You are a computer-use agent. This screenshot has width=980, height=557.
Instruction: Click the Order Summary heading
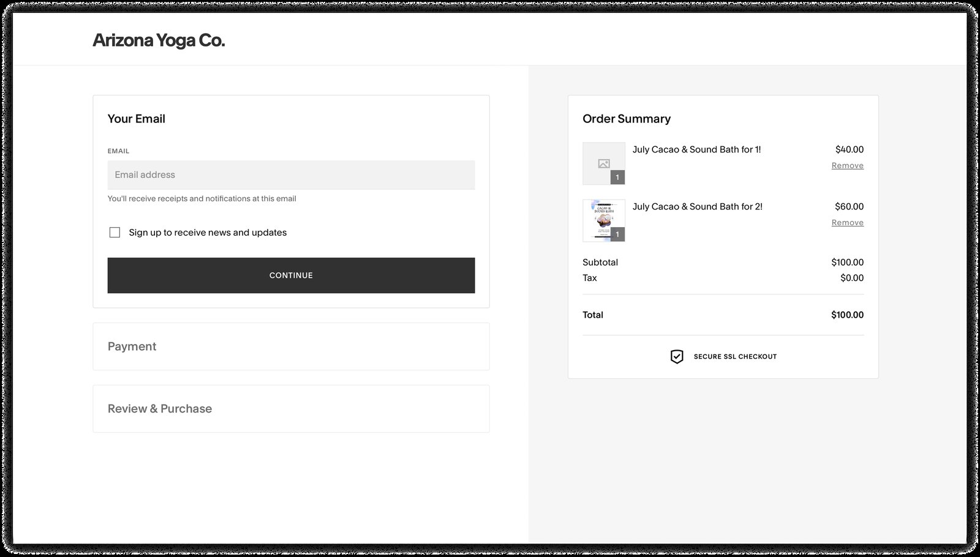coord(627,119)
